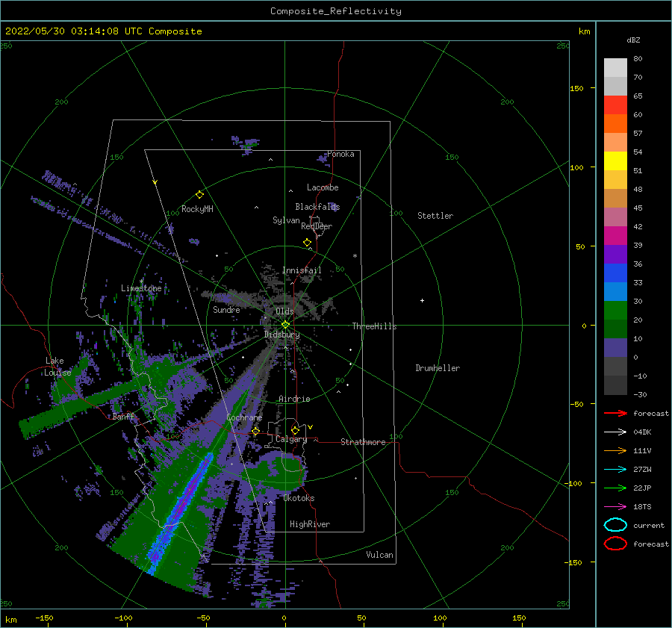Image resolution: width=672 pixels, height=628 pixels.
Task: Click the blue 33-36 dBZ color swatch
Action: click(x=615, y=273)
